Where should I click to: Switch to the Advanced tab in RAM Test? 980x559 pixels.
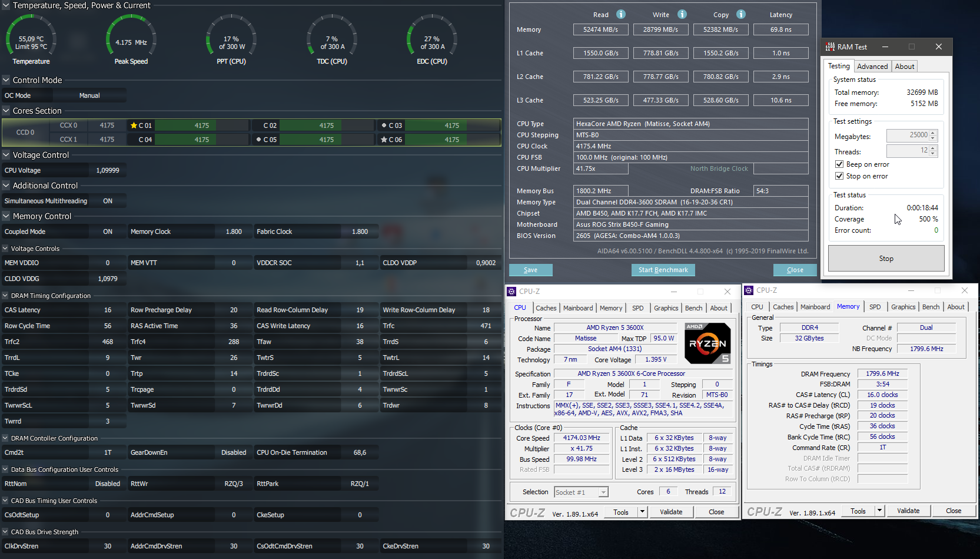[x=872, y=67]
